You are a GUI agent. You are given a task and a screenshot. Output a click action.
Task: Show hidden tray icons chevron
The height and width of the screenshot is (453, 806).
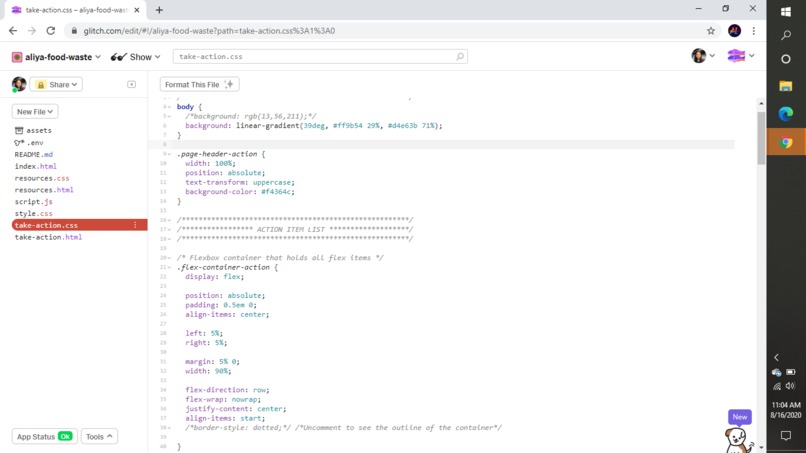(x=777, y=357)
